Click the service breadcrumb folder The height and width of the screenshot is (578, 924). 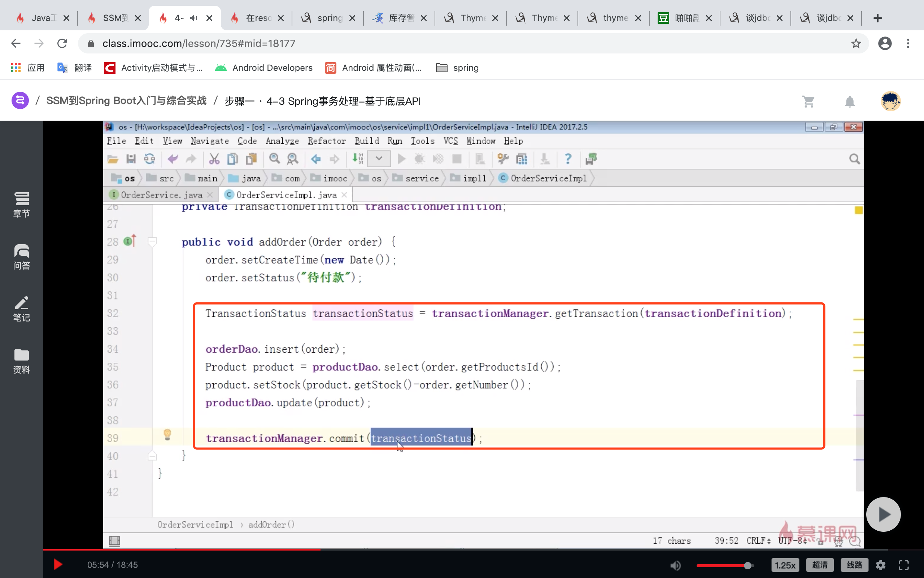click(x=417, y=178)
